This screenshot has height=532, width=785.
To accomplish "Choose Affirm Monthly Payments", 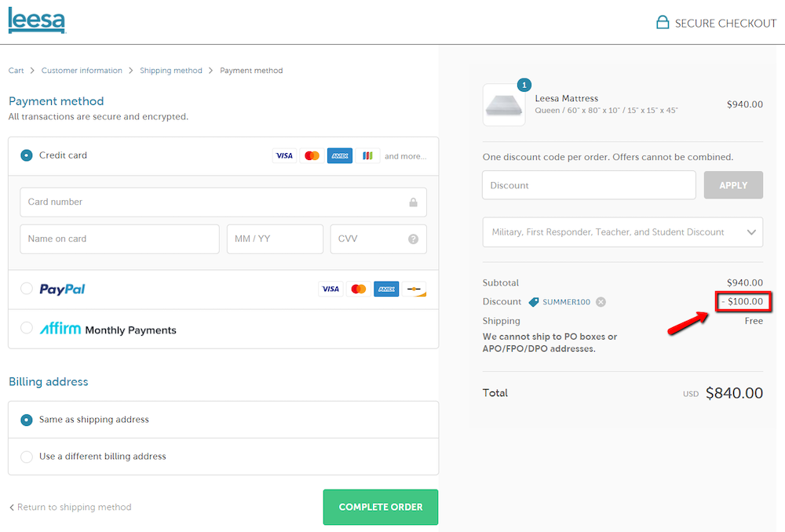I will [x=26, y=330].
